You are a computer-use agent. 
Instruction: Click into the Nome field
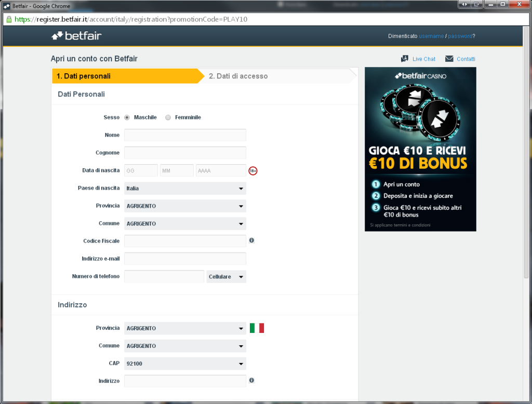coord(185,135)
